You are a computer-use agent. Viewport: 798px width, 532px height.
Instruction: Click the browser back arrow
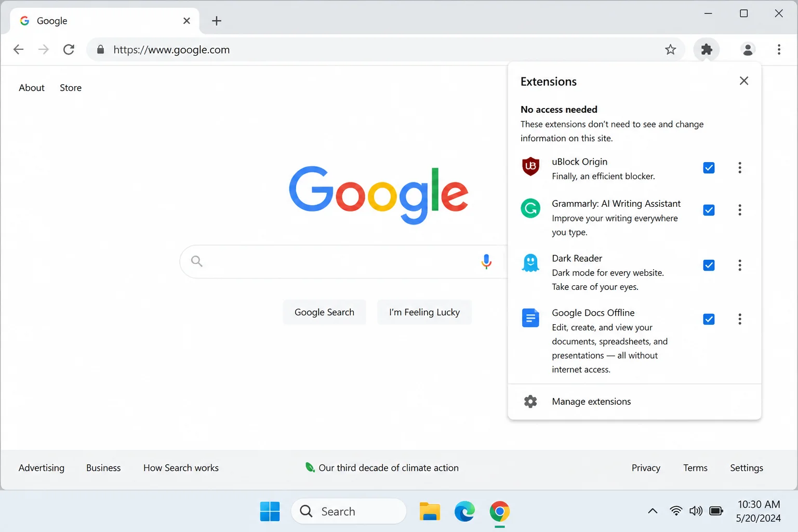[x=18, y=49]
